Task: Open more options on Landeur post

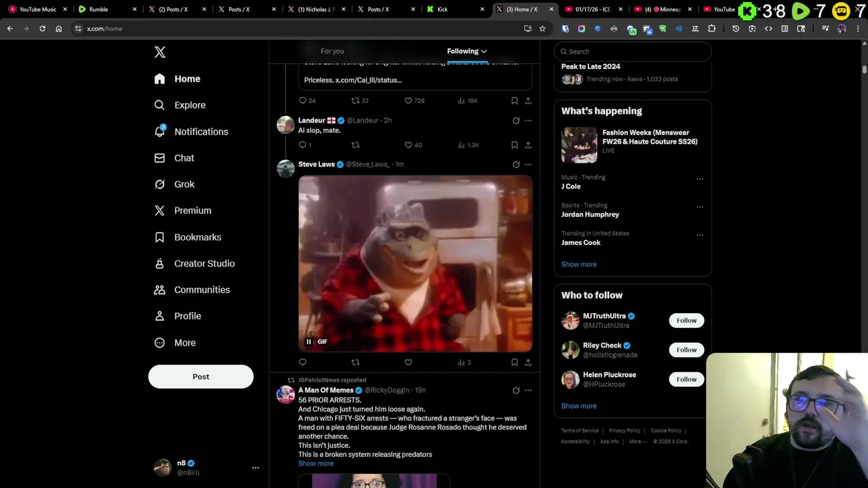Action: coord(528,121)
